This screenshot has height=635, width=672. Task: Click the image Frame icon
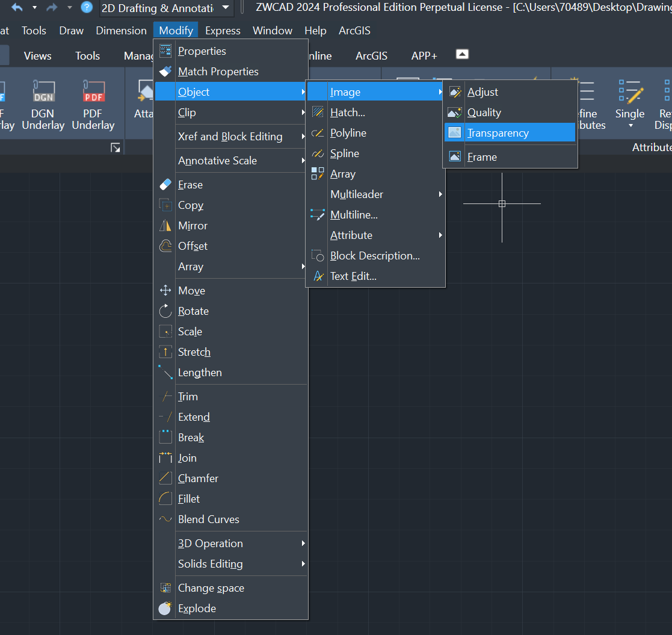pos(455,156)
